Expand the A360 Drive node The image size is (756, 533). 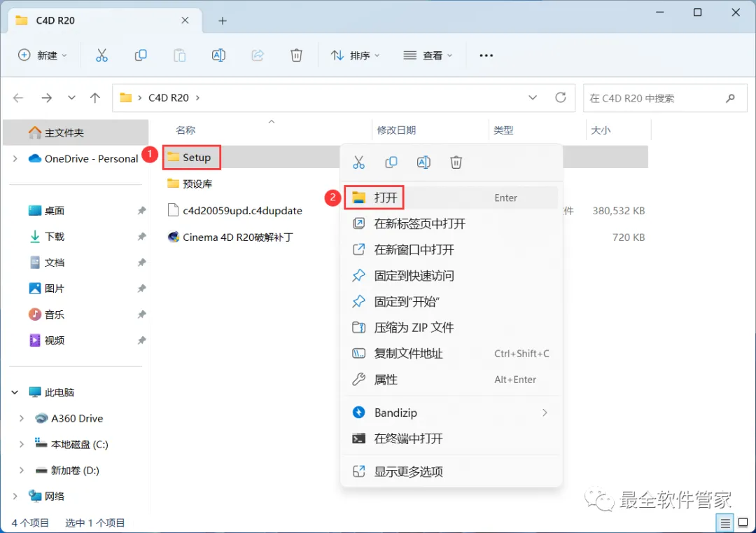coord(22,419)
